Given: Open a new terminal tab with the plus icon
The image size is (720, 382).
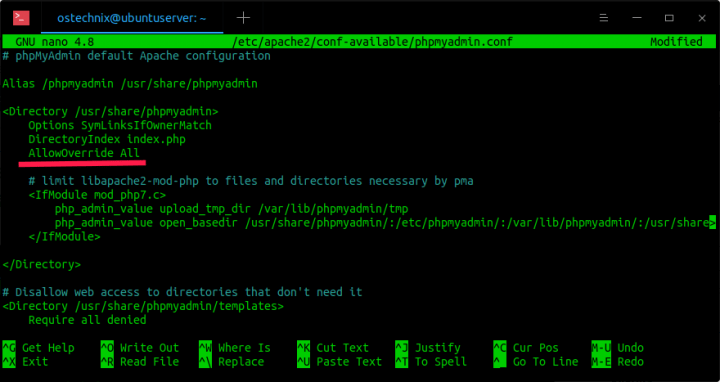Looking at the screenshot, I should click(x=243, y=18).
